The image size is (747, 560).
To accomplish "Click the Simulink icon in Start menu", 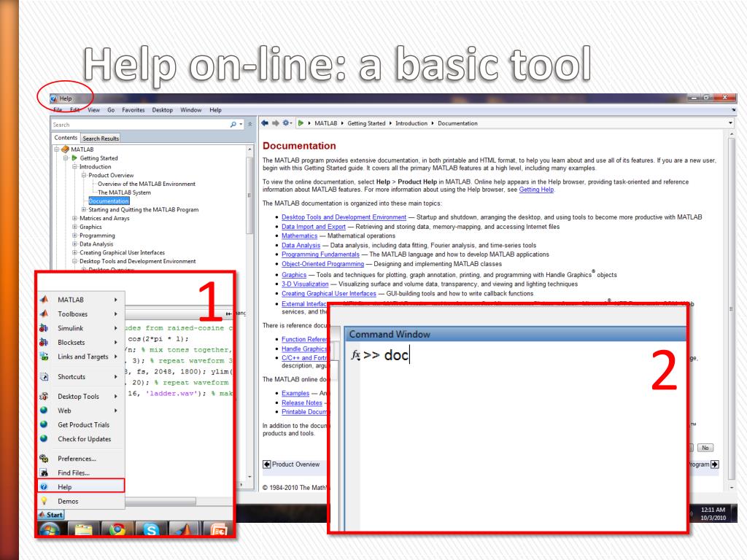I will click(x=44, y=328).
